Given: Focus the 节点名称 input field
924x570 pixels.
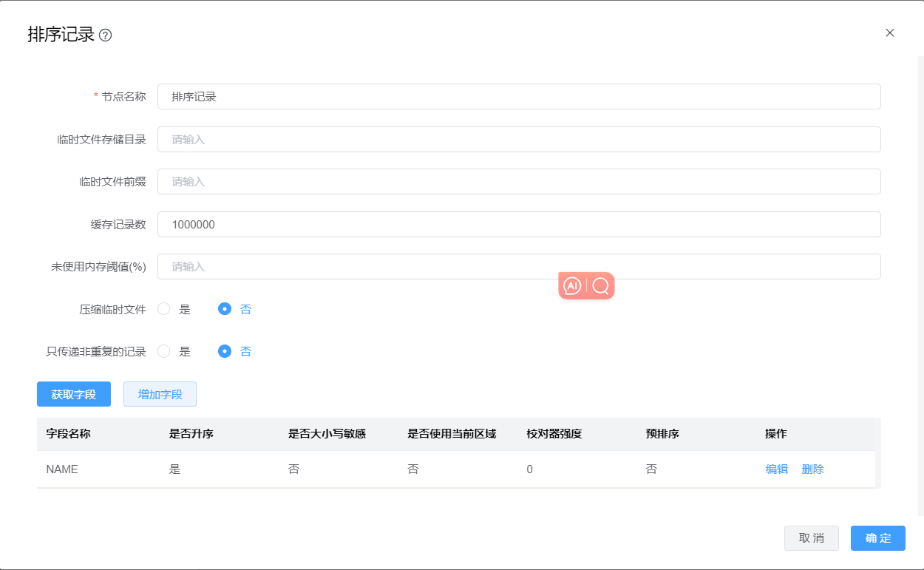Looking at the screenshot, I should (x=518, y=96).
